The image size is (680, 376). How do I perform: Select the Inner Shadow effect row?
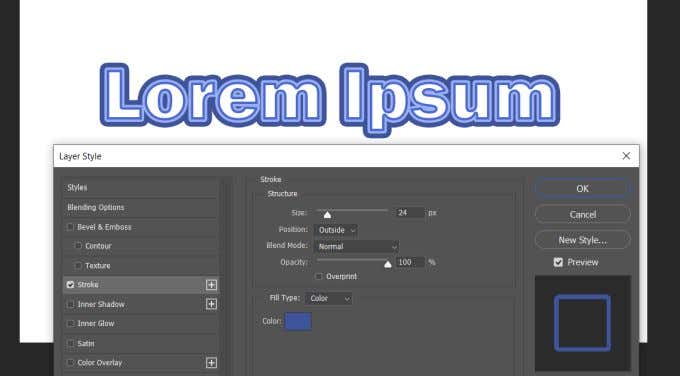[x=141, y=304]
